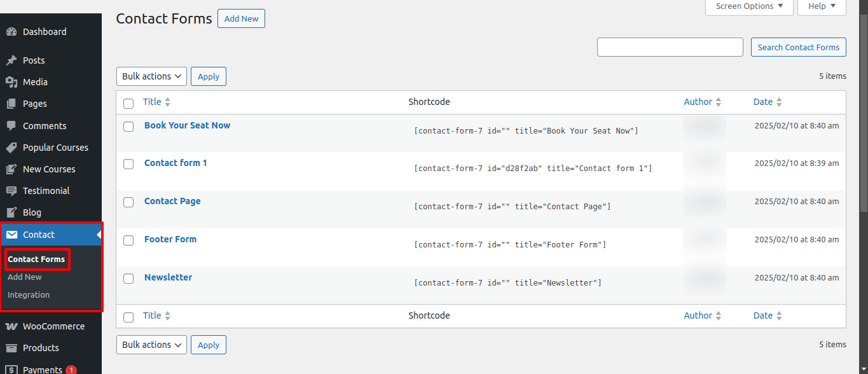Expand the Screen Options panel
This screenshot has width=868, height=374.
point(749,6)
